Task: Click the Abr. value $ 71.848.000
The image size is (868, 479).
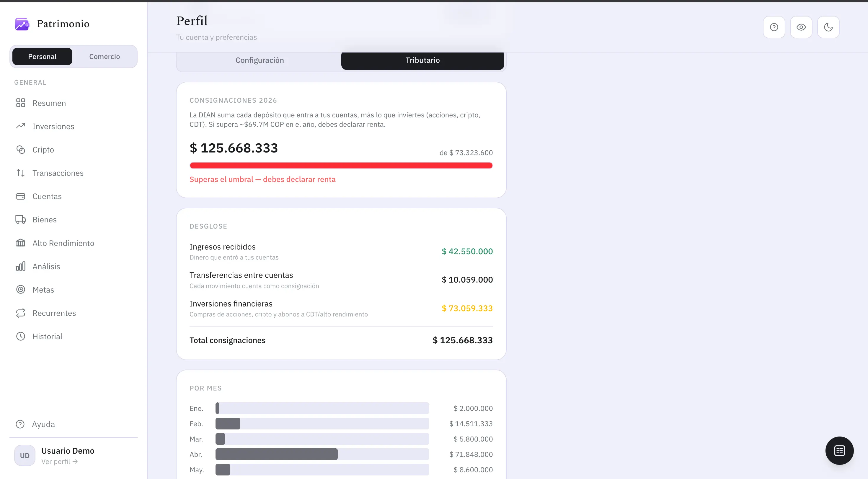Action: click(471, 455)
